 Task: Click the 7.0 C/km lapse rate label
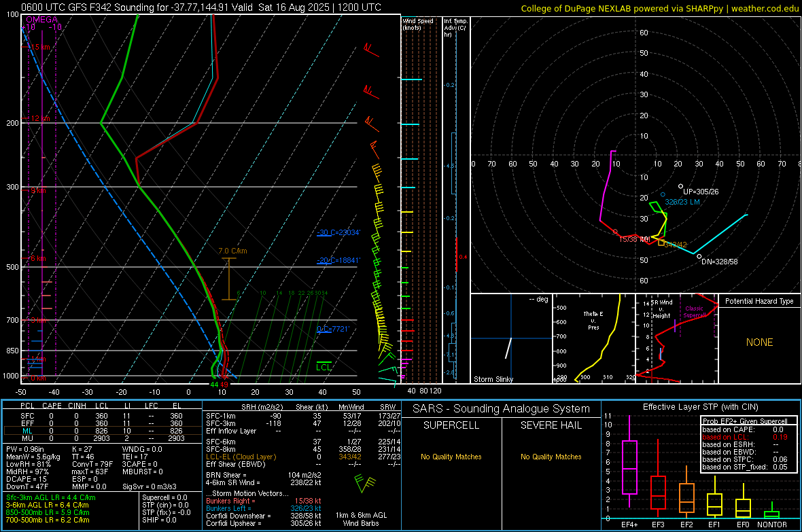tap(232, 251)
